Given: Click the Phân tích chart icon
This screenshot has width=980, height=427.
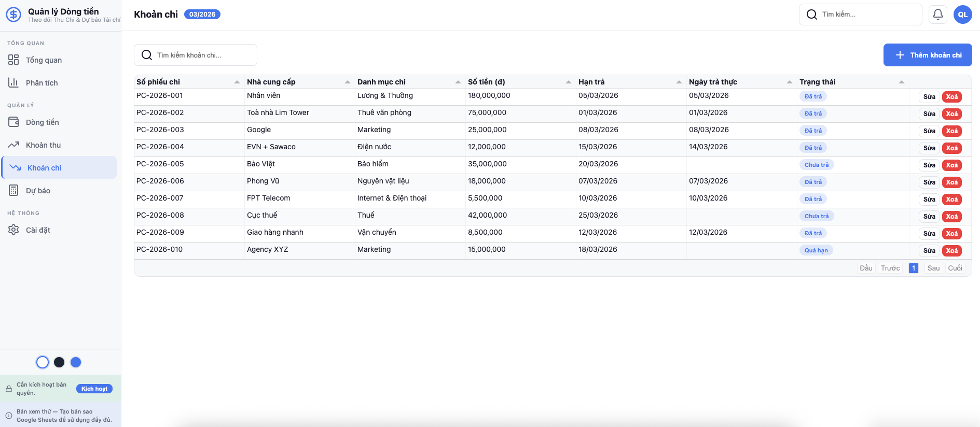Looking at the screenshot, I should click(x=13, y=83).
